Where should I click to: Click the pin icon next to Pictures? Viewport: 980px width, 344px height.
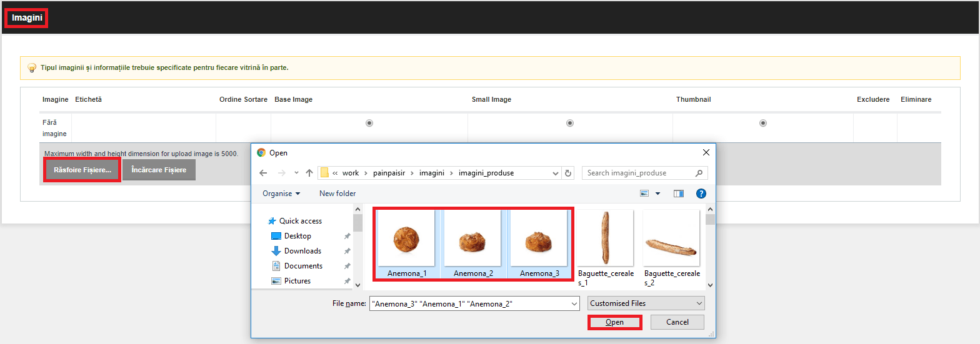click(347, 281)
